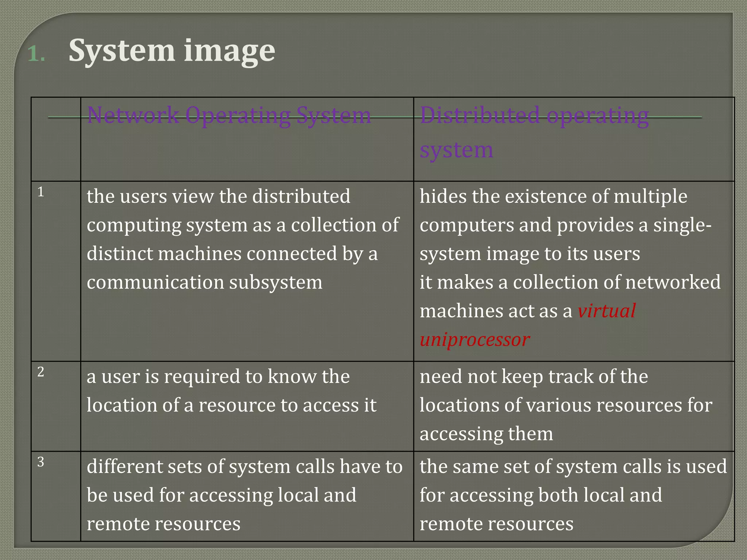
Task: Click row number 2 cell
Action: point(56,406)
